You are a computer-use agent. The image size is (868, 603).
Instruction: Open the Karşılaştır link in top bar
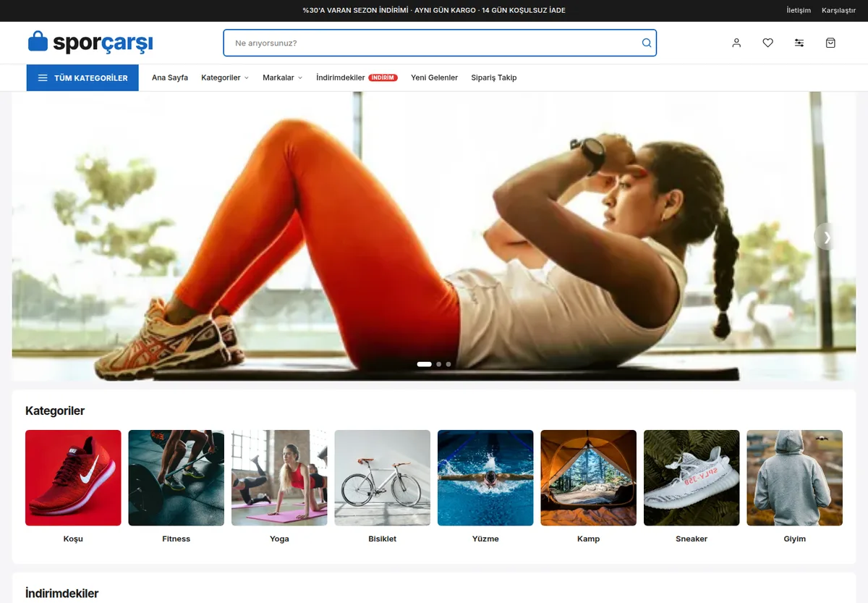coord(839,11)
